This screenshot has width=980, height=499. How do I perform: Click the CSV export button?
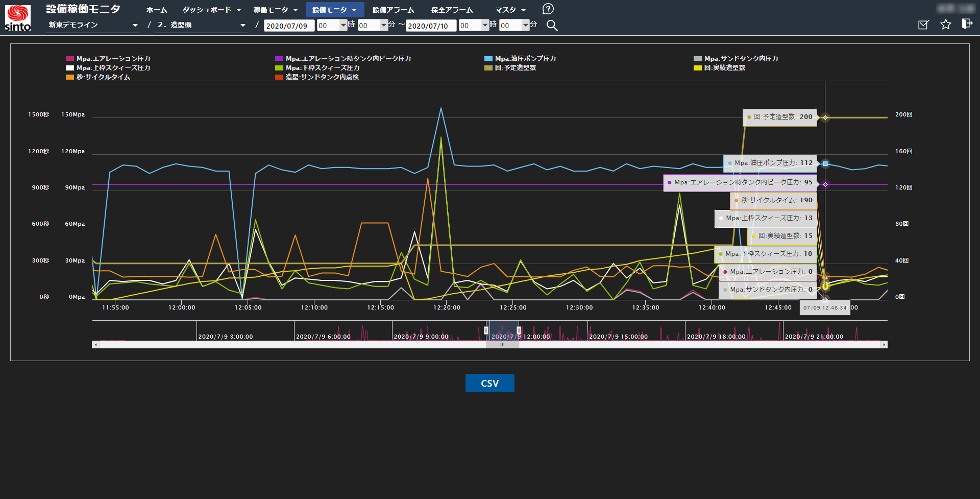point(489,383)
